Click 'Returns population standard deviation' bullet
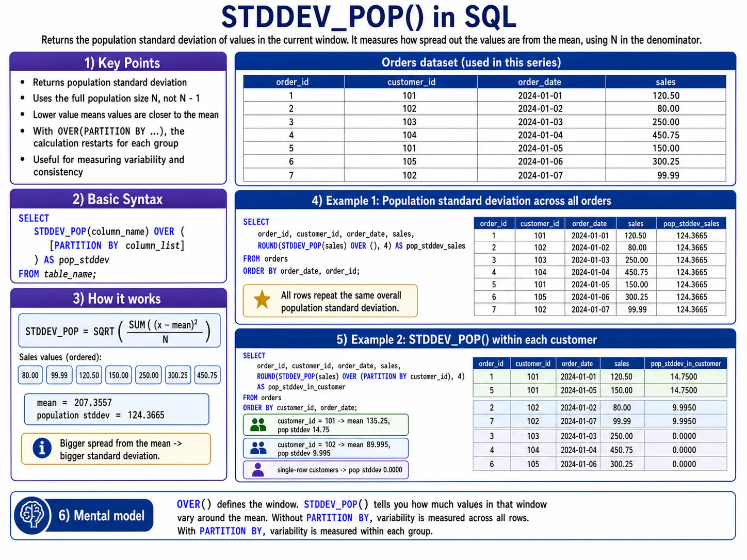This screenshot has width=747, height=560. point(110,83)
